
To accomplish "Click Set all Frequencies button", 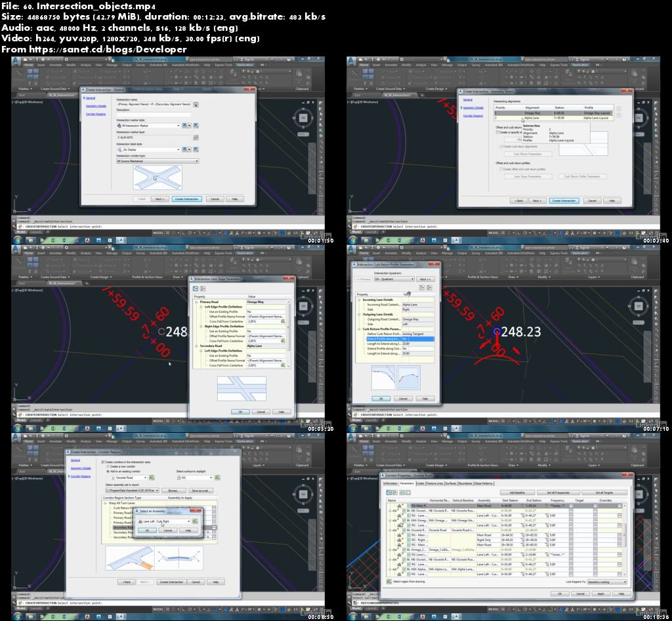I will click(558, 492).
